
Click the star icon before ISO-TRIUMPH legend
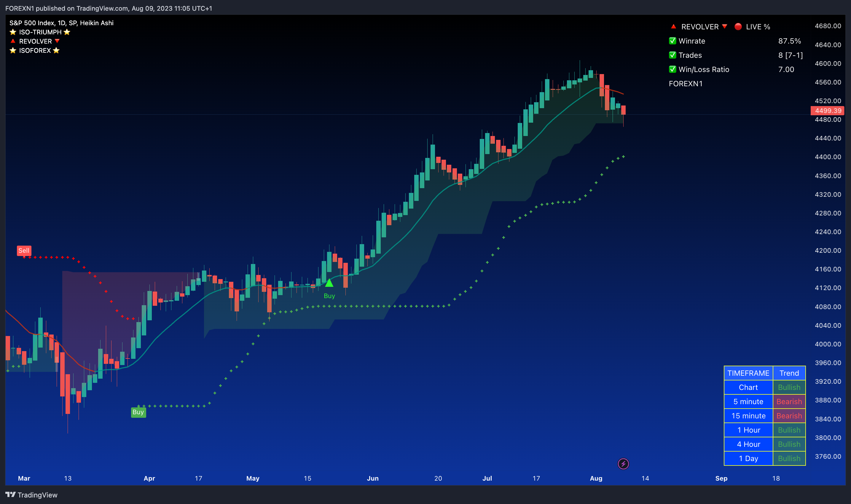click(x=13, y=32)
